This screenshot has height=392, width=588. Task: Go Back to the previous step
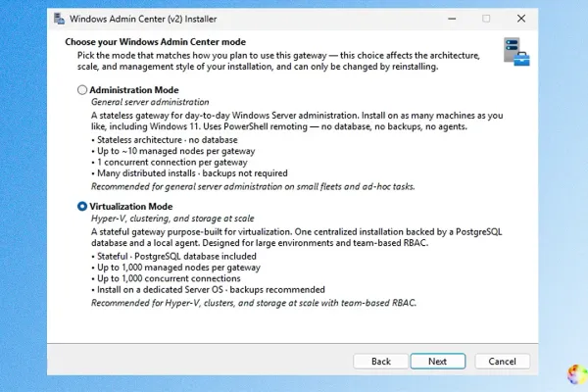point(380,362)
